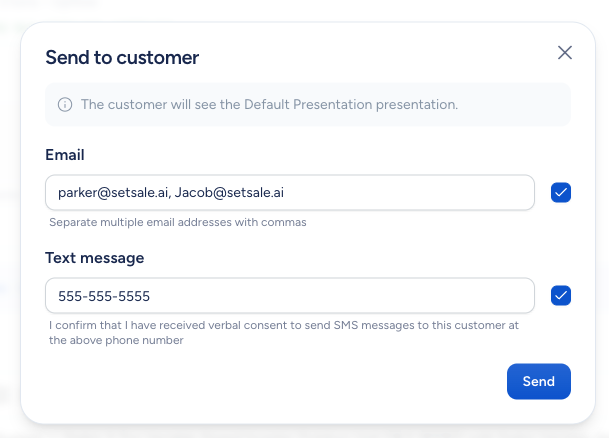Click on parker@setsale.ai in email field

pos(113,193)
